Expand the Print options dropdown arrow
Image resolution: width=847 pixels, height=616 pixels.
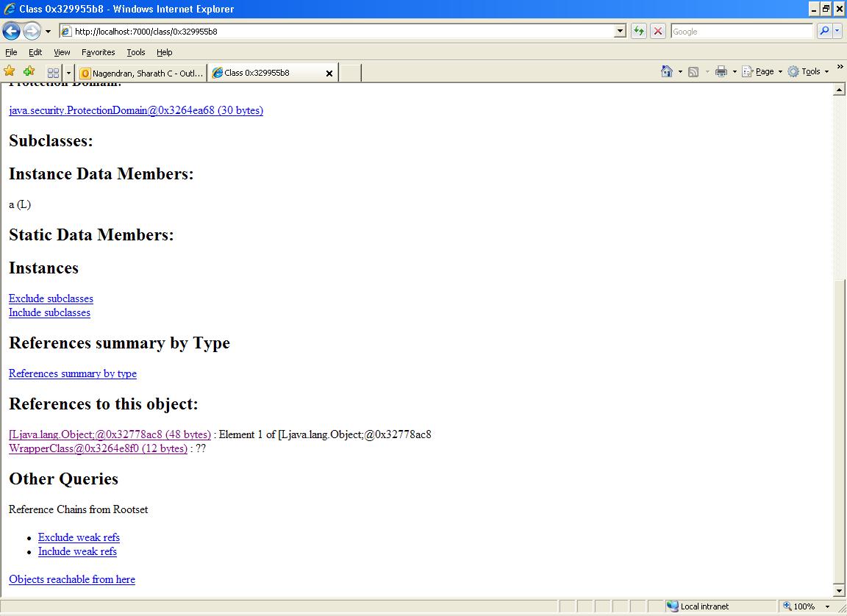(735, 71)
